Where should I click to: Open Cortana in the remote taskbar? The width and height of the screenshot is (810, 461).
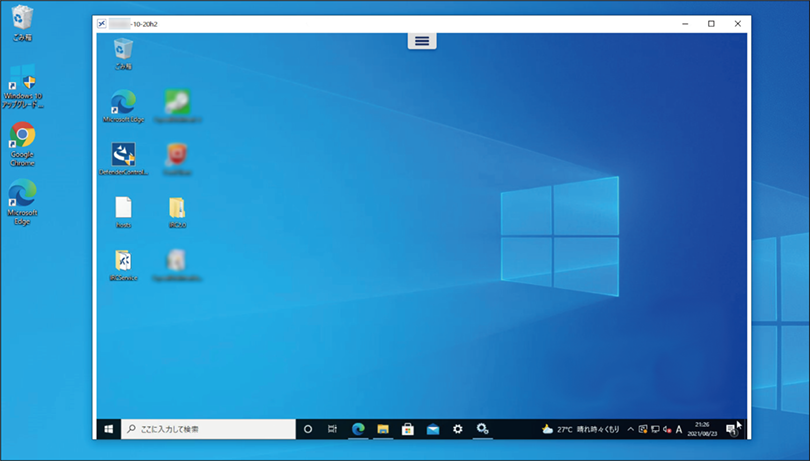(308, 429)
